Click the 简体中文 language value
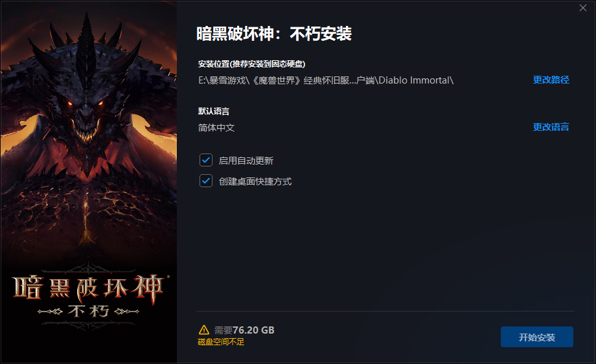This screenshot has width=596, height=364. (x=216, y=128)
